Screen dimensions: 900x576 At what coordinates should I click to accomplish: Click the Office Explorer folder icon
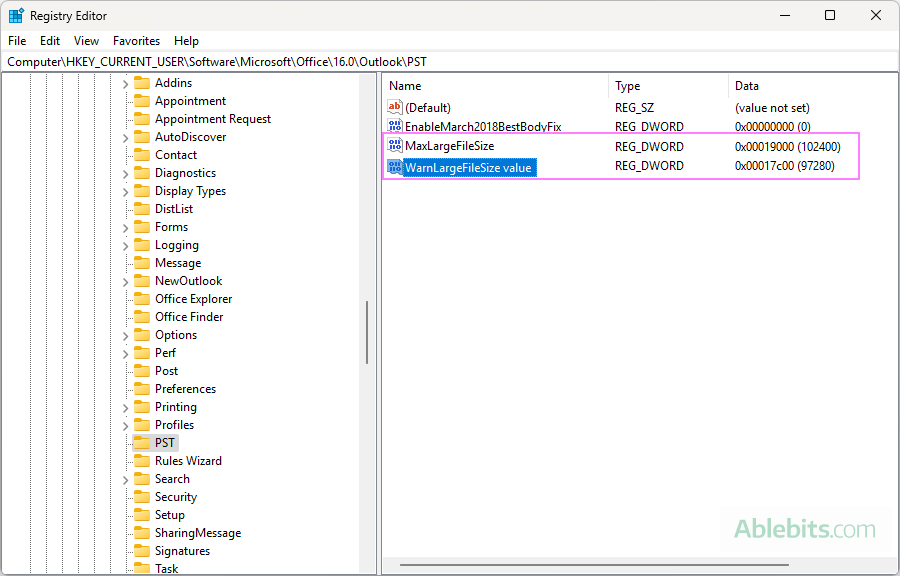point(142,299)
